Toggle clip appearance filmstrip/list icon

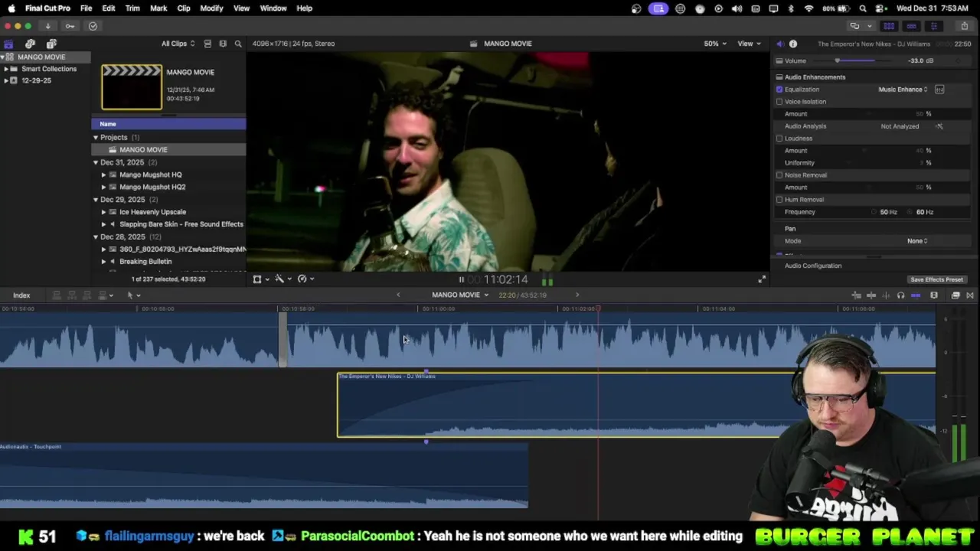click(207, 44)
